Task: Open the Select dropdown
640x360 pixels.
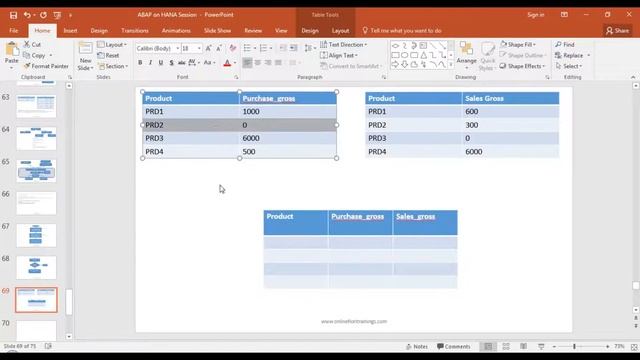Action: coord(569,66)
